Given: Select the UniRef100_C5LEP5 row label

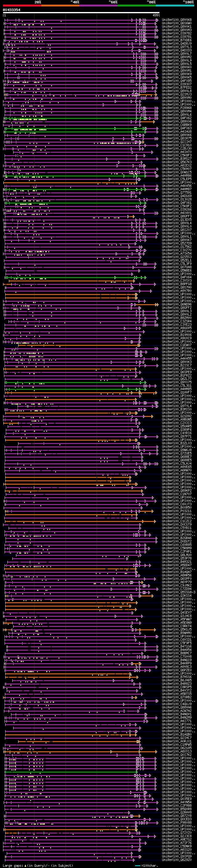Looking at the screenshot, I should [177, 179].
